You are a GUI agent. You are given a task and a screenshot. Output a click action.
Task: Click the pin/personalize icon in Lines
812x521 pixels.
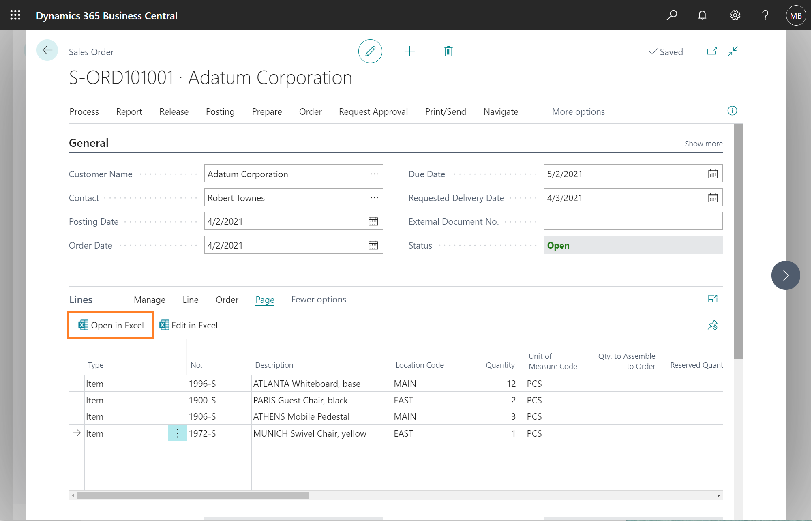click(713, 325)
